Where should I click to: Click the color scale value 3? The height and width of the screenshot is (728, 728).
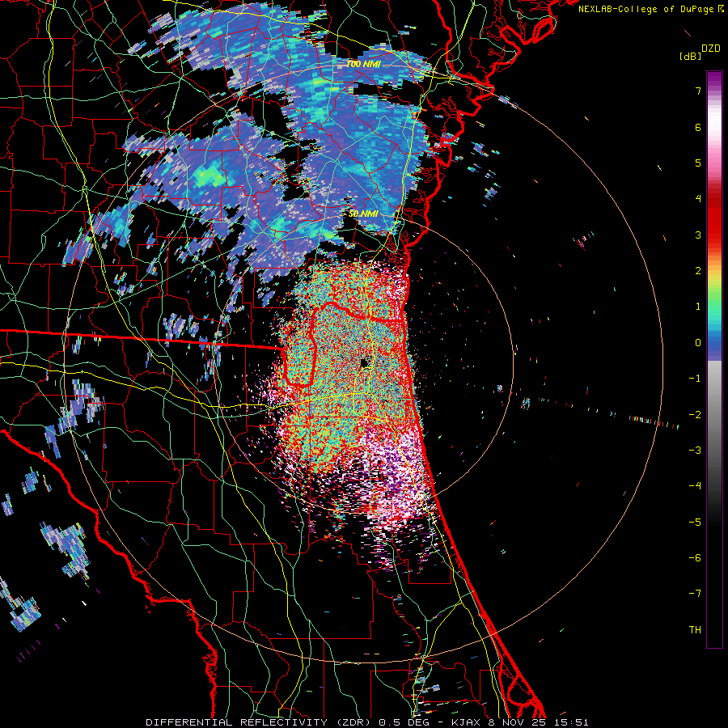click(x=698, y=235)
